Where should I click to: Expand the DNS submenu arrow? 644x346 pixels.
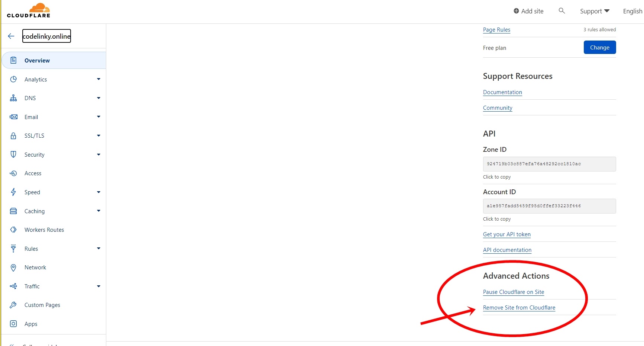(x=98, y=98)
